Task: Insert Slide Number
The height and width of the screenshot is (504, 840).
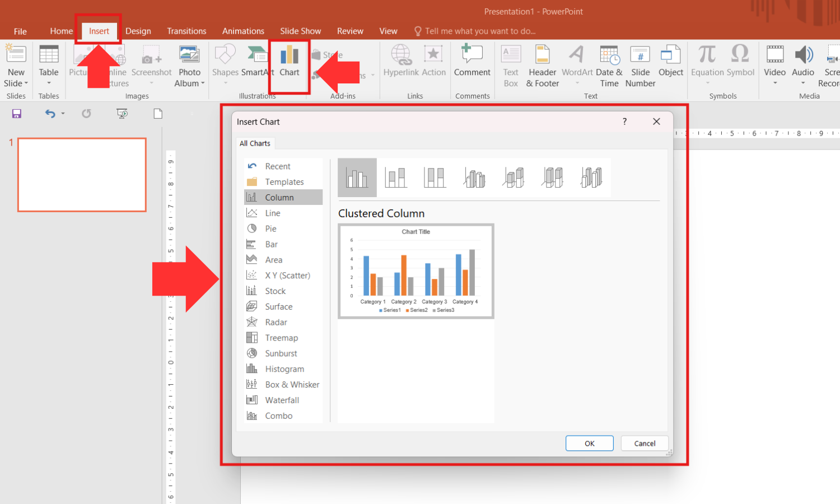Action: point(641,66)
